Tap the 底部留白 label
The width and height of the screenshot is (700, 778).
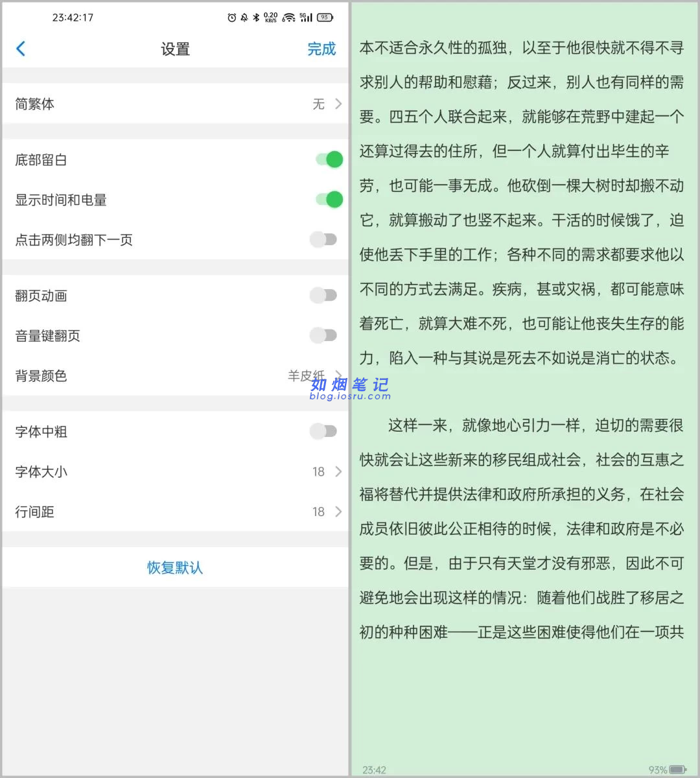(41, 159)
